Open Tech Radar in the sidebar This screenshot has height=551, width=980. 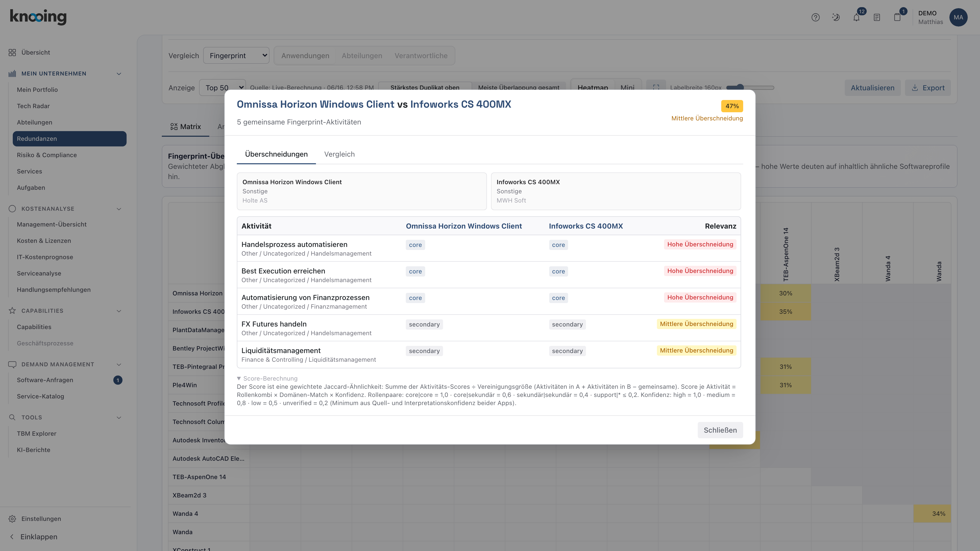point(33,106)
